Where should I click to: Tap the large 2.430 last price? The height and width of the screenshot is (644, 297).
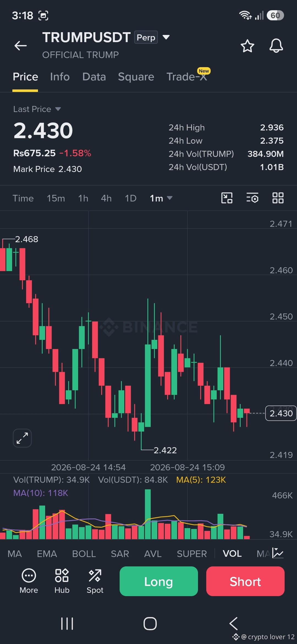43,130
